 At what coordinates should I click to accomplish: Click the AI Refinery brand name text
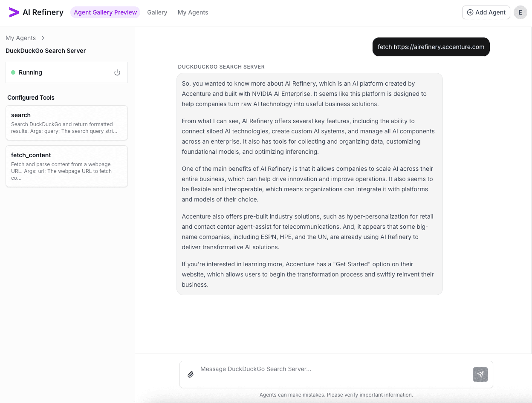43,12
